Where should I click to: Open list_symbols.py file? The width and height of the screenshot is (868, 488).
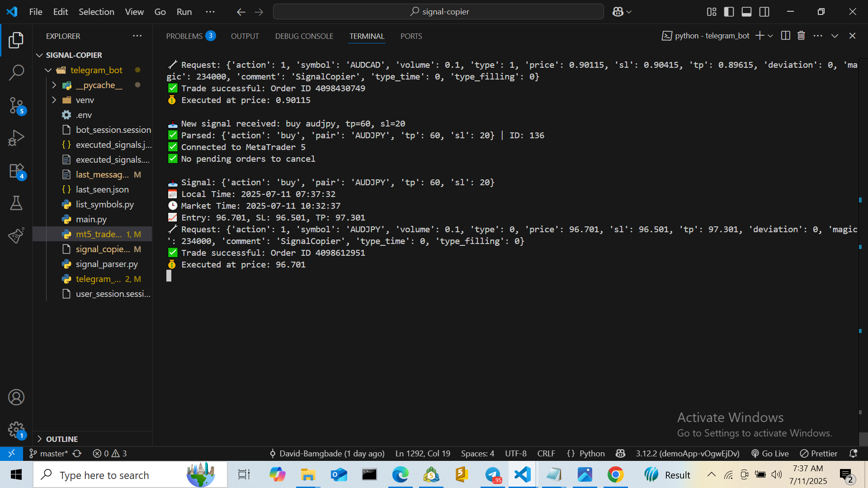click(105, 204)
